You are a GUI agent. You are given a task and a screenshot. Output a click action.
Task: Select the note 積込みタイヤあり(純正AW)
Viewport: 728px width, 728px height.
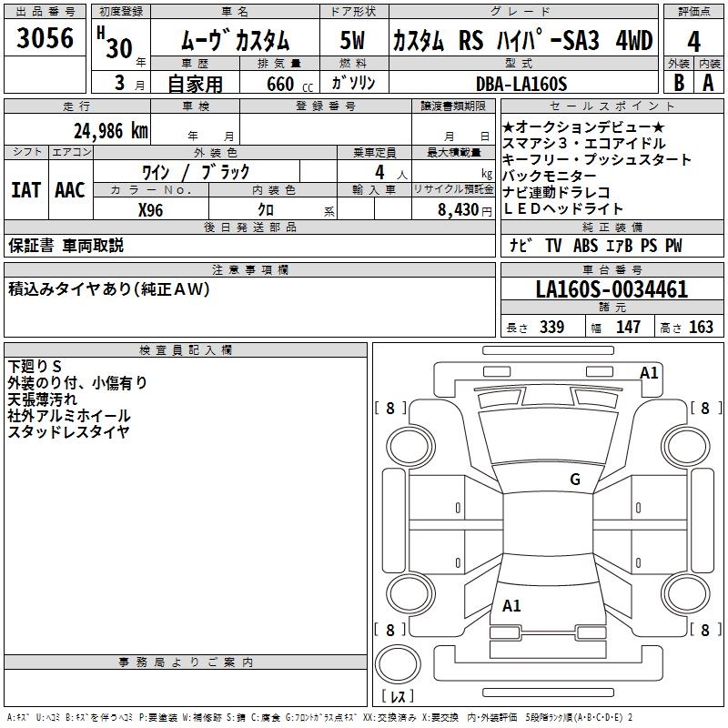pos(108,289)
